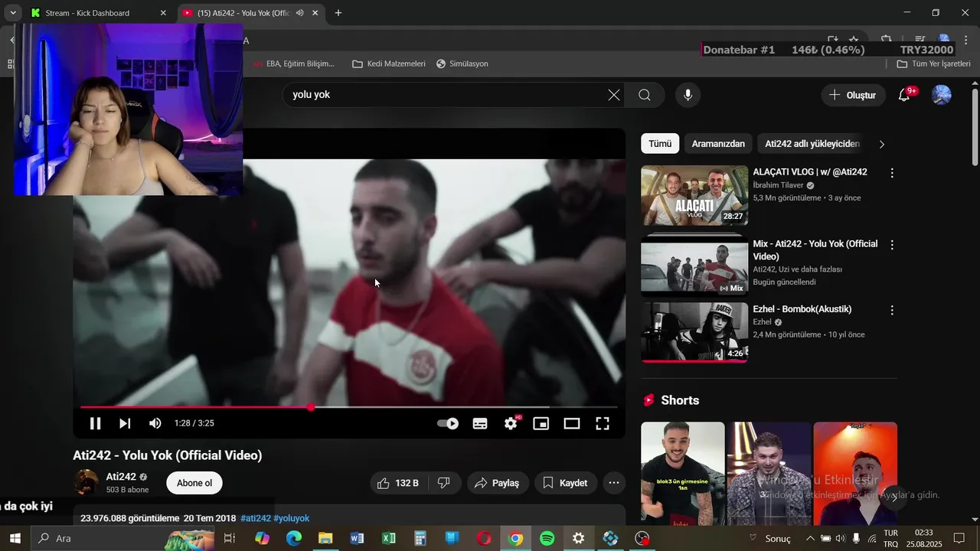Screen dimensions: 980x551
Task: Open the Kedi Malzemeleri bookmark folder
Action: (389, 64)
